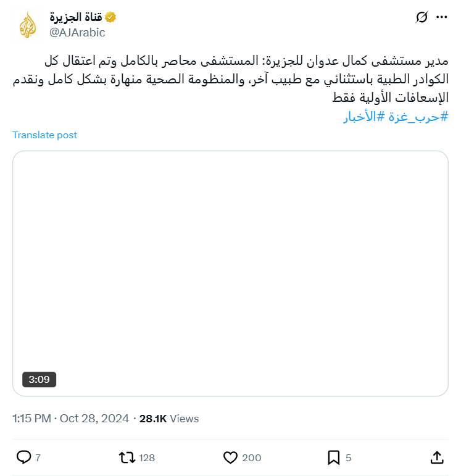This screenshot has width=461, height=476.
Task: Open the #الأخبار hashtag
Action: [x=359, y=117]
